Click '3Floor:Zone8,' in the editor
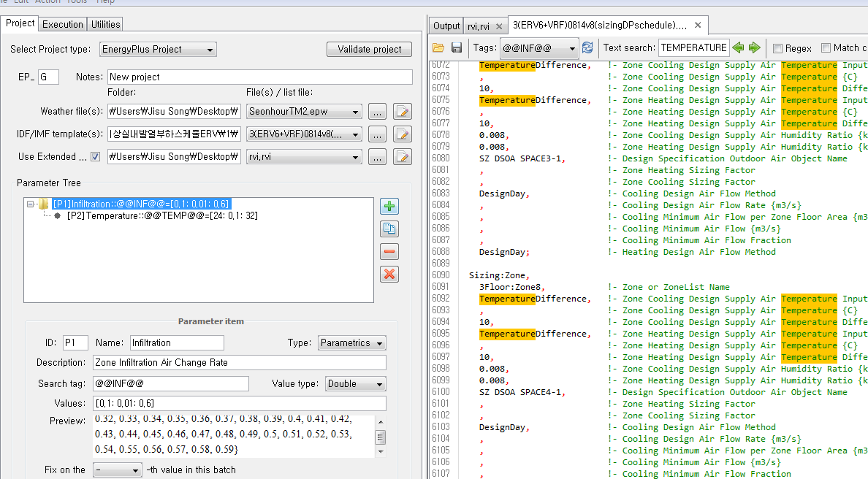 512,287
